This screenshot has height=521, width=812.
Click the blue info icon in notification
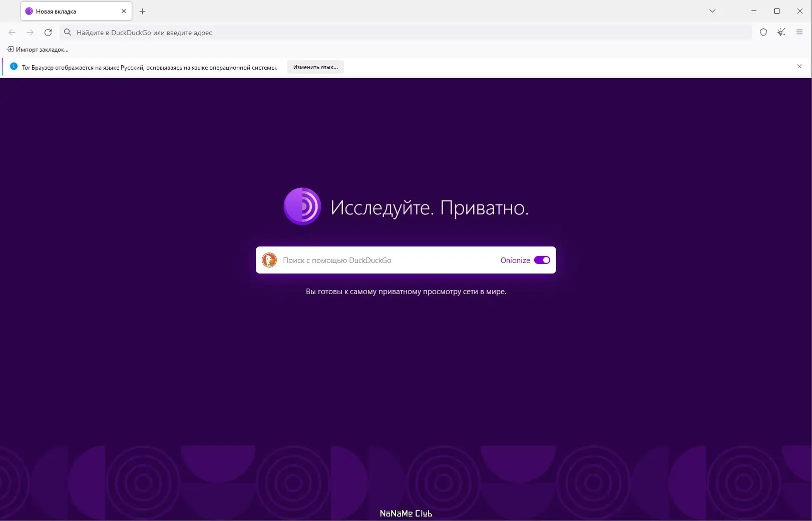(x=14, y=67)
